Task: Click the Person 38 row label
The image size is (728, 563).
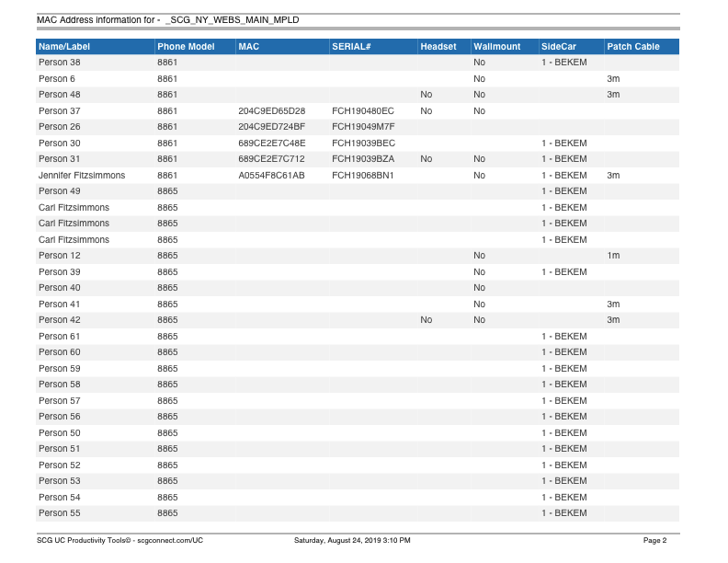Action: point(60,63)
